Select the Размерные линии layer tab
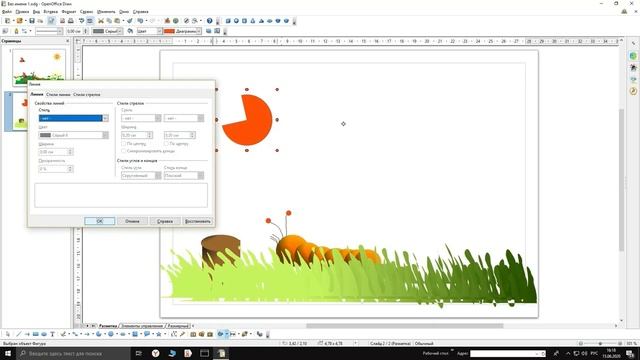This screenshot has width=640, height=360. pos(178,326)
